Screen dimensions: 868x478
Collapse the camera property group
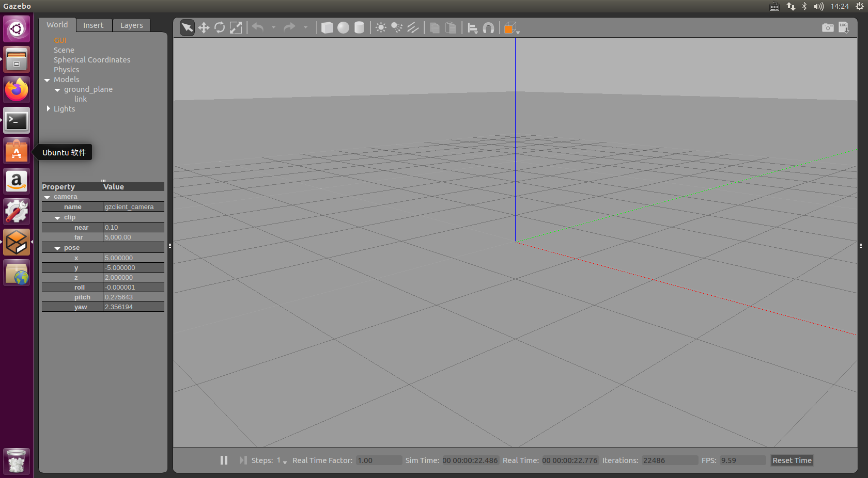point(47,197)
